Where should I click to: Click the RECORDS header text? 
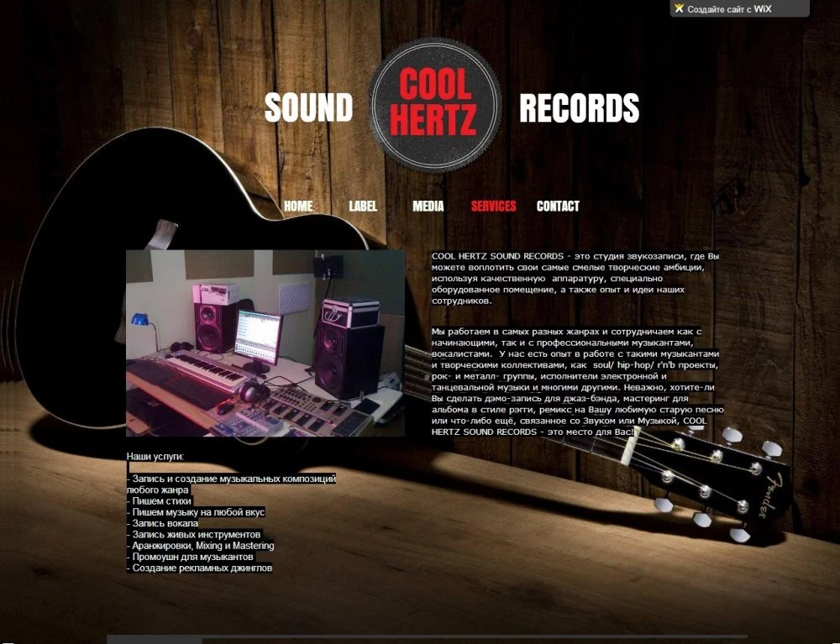pyautogui.click(x=579, y=108)
